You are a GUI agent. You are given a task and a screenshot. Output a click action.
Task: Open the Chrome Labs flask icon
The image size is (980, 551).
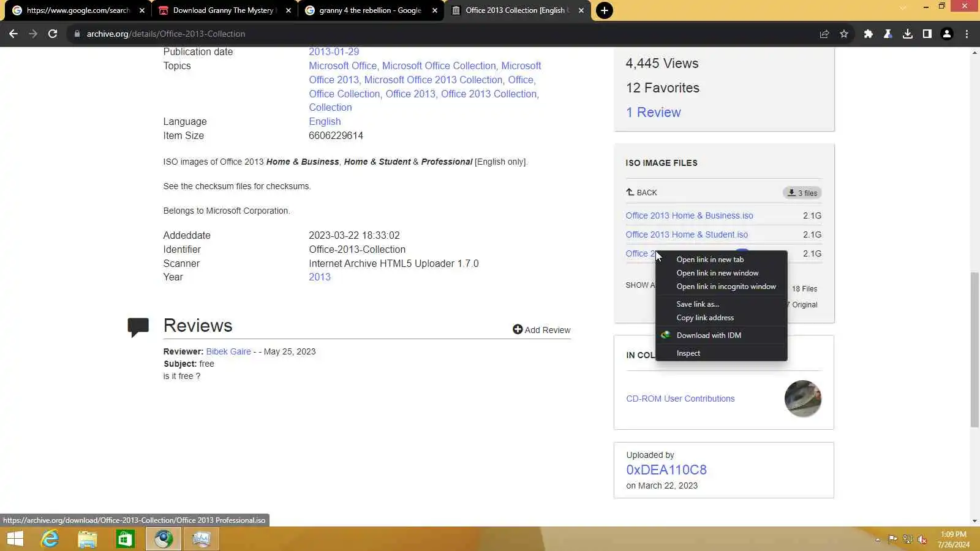(x=888, y=34)
